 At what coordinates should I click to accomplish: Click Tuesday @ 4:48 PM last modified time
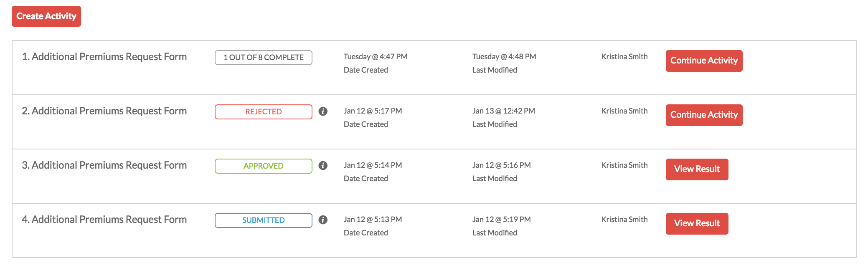pos(504,57)
